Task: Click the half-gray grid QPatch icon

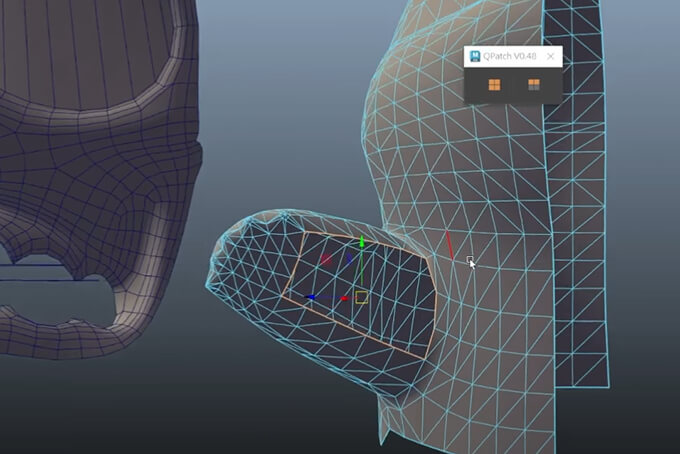Action: point(534,85)
